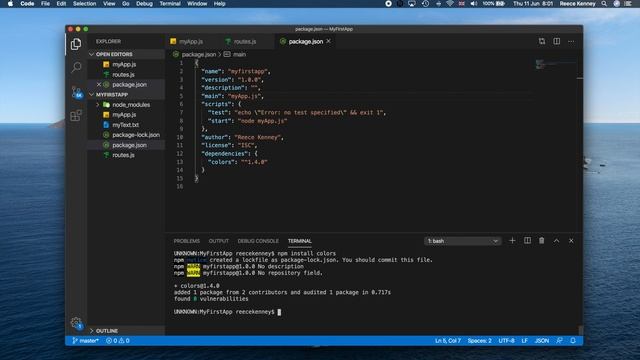This screenshot has height=360, width=640.
Task: Click UTF-8 encoding in status bar
Action: click(506, 340)
